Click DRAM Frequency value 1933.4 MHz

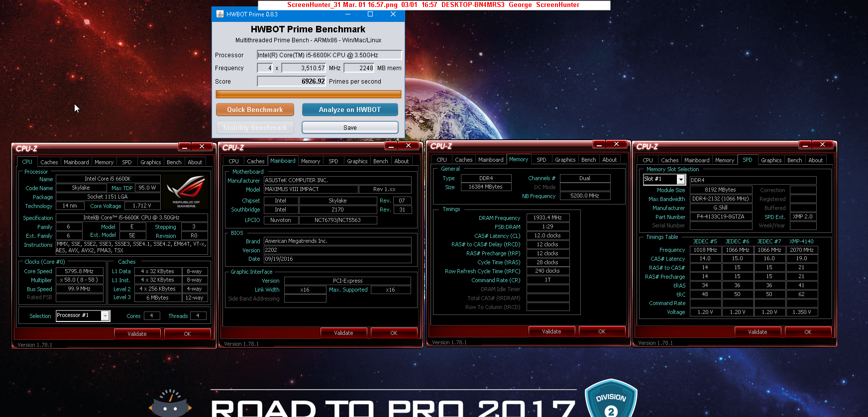[547, 217]
